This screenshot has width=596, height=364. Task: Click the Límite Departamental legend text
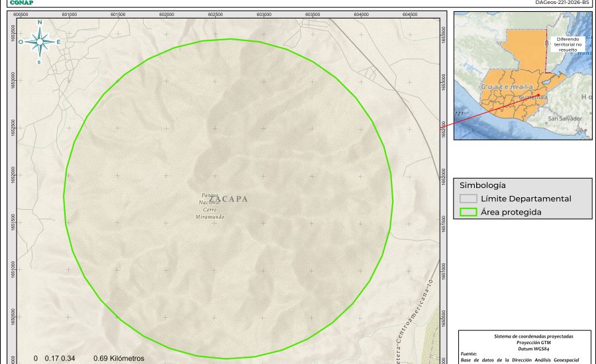click(x=526, y=199)
